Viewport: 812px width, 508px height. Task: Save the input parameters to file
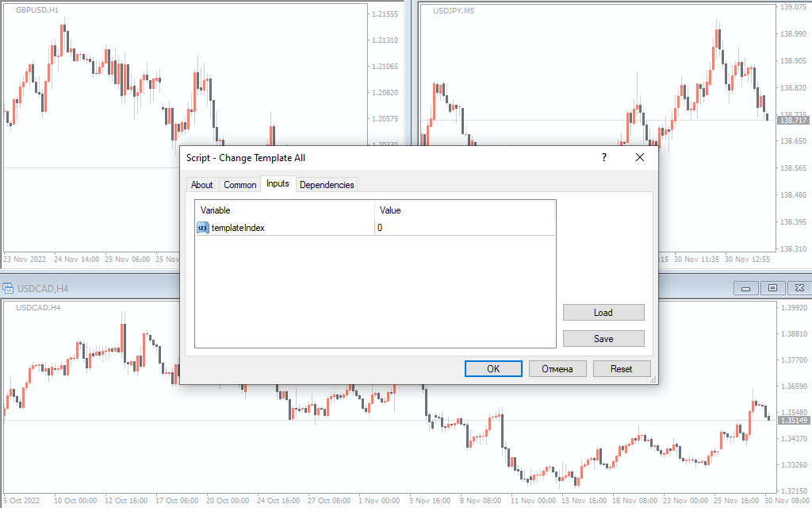click(603, 339)
